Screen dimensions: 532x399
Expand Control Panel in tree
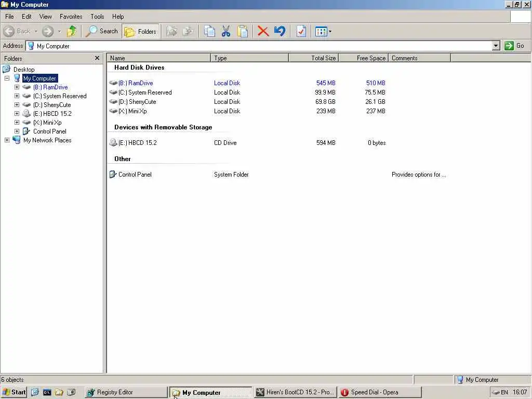17,131
